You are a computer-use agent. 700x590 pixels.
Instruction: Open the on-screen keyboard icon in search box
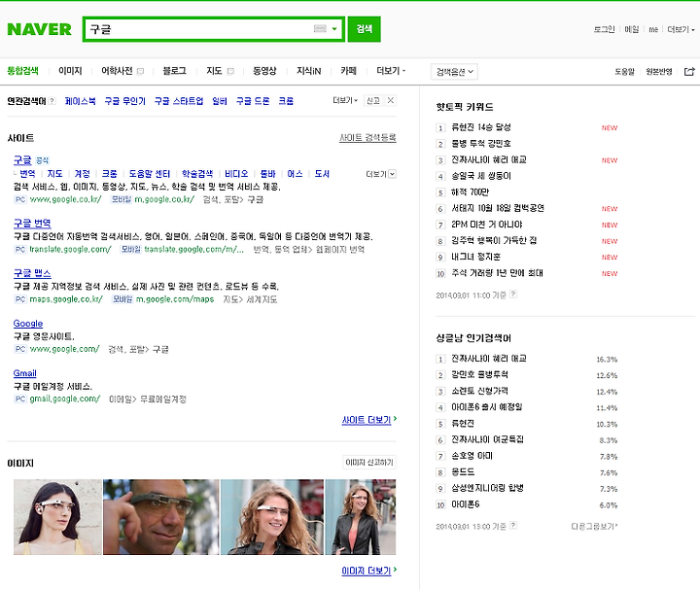pos(320,29)
